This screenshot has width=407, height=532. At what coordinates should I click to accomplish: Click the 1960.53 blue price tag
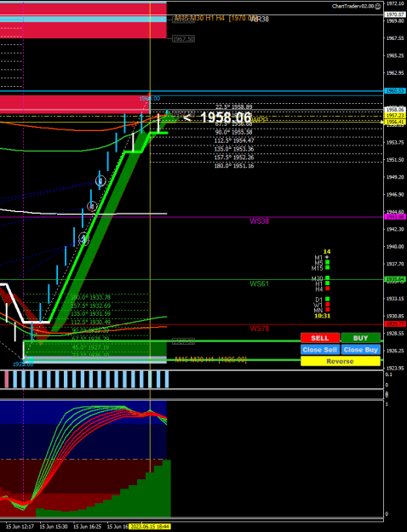[395, 91]
